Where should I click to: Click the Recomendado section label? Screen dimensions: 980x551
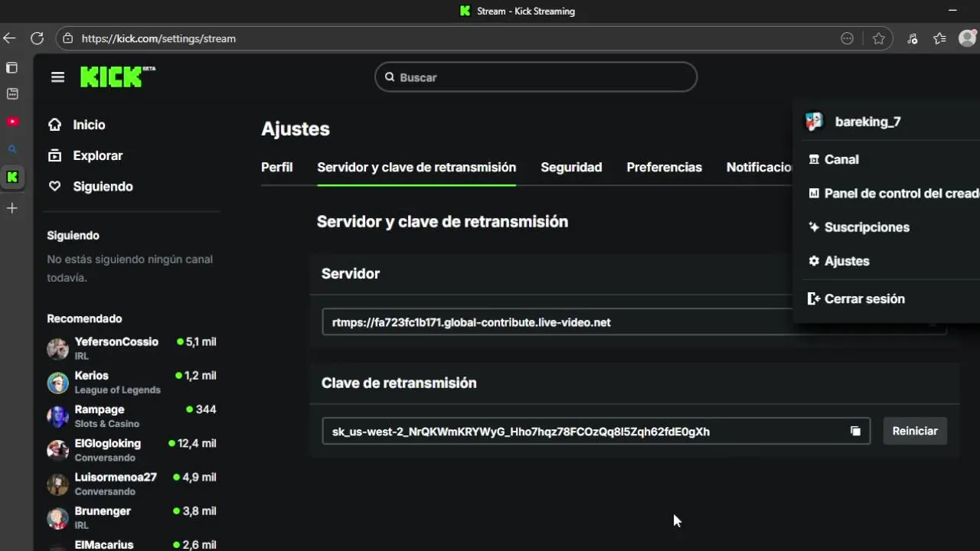point(84,318)
